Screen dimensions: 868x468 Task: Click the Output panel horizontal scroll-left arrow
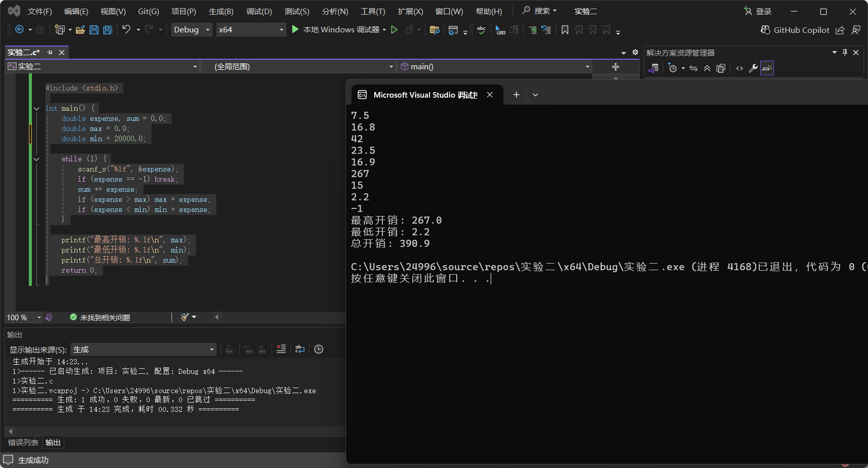[x=10, y=431]
